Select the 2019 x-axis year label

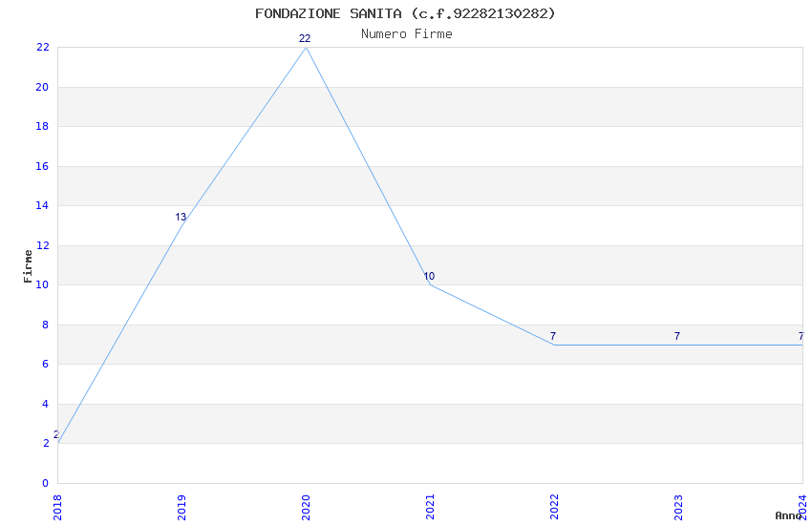[x=182, y=508]
